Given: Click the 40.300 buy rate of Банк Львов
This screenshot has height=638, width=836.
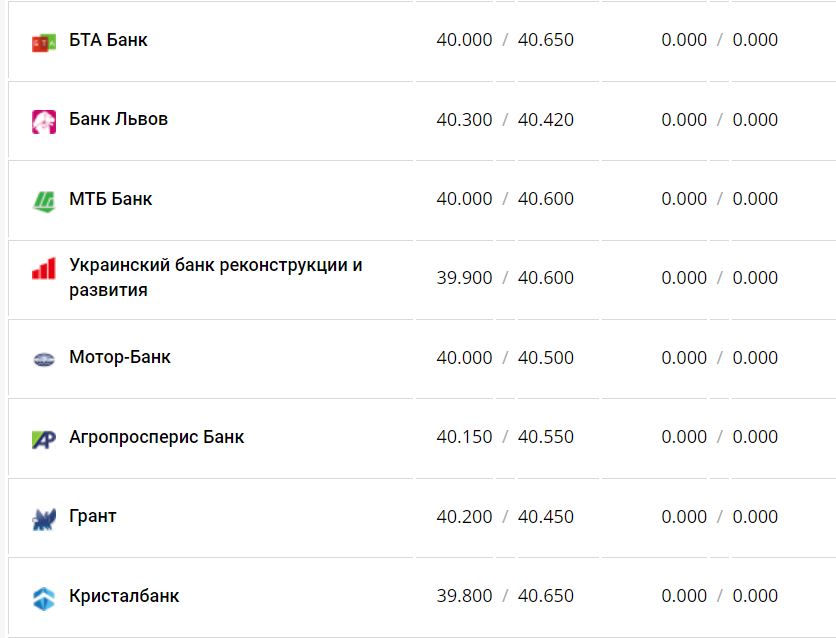Looking at the screenshot, I should [x=465, y=119].
